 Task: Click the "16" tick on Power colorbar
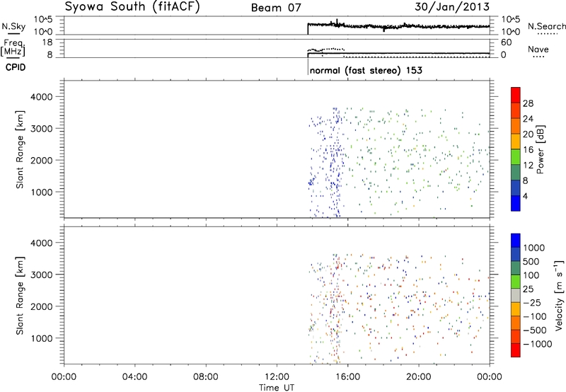(528, 150)
